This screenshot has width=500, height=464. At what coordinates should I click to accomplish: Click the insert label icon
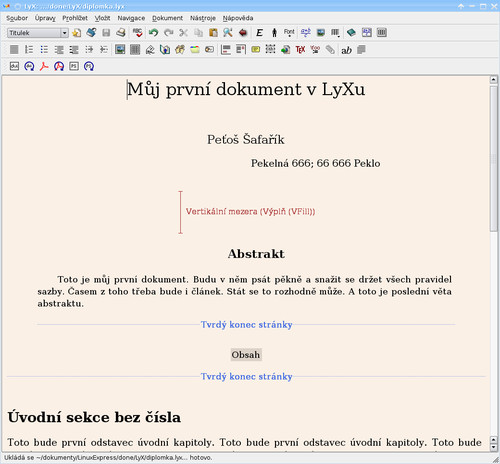pos(150,50)
